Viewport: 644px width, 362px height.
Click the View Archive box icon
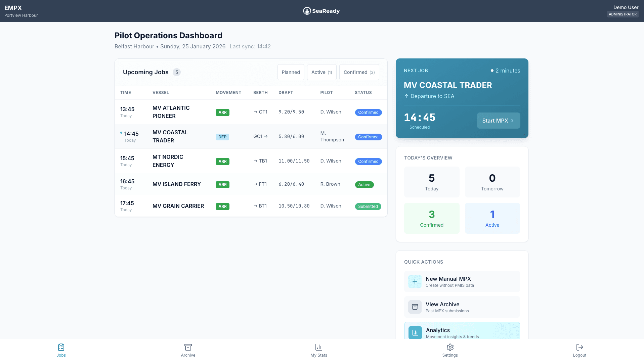pyautogui.click(x=415, y=307)
